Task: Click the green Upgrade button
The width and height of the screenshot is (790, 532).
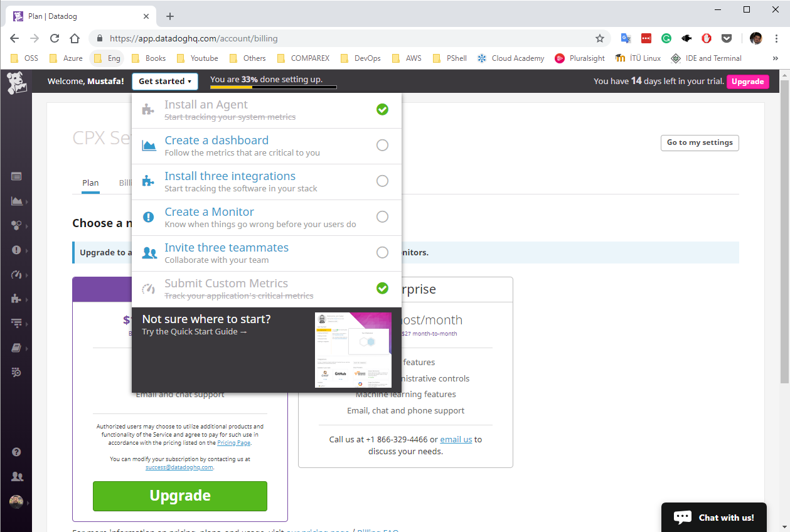Action: (180, 496)
